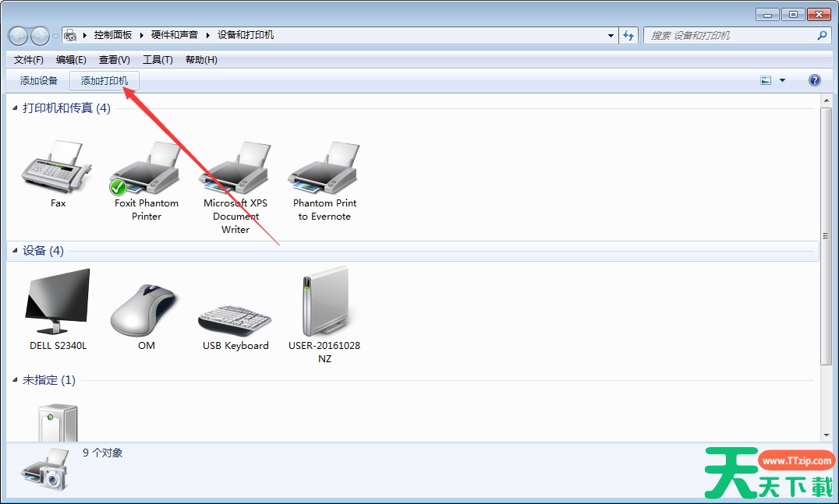Click 设备和打印机 breadcrumb
The image size is (839, 504).
click(x=246, y=35)
